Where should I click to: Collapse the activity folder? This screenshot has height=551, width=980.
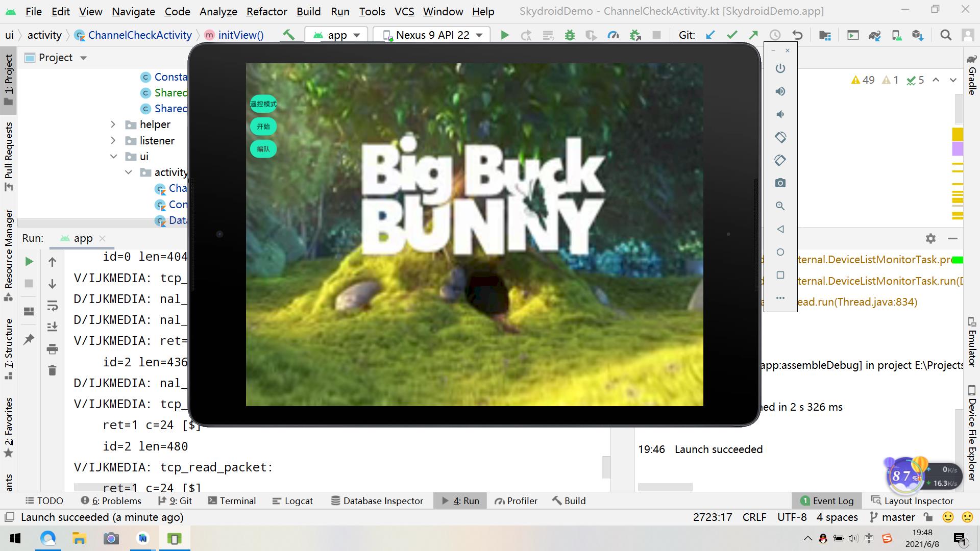point(129,172)
